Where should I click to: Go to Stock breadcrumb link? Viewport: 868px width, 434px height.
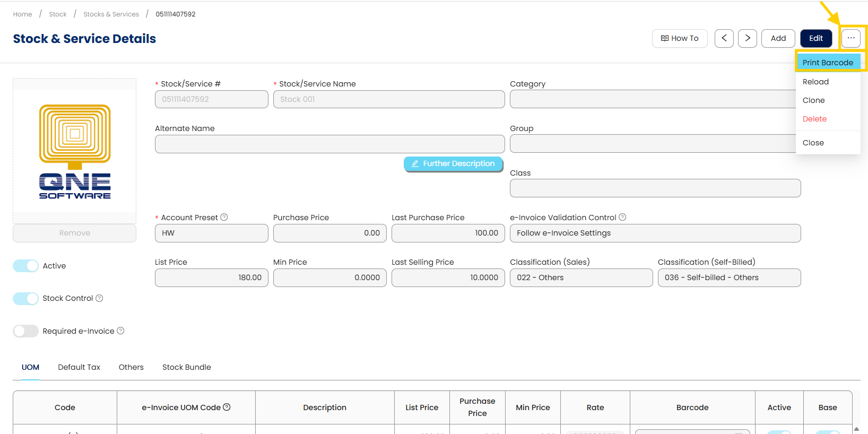[x=58, y=14]
